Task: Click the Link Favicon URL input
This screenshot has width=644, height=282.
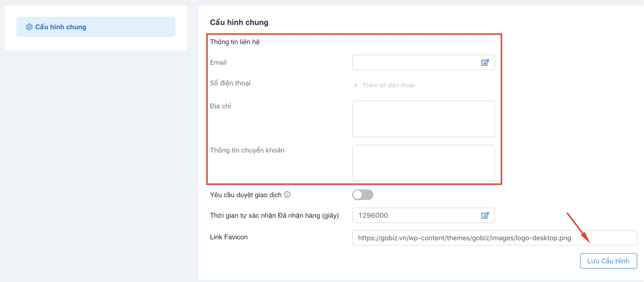Action: 494,238
